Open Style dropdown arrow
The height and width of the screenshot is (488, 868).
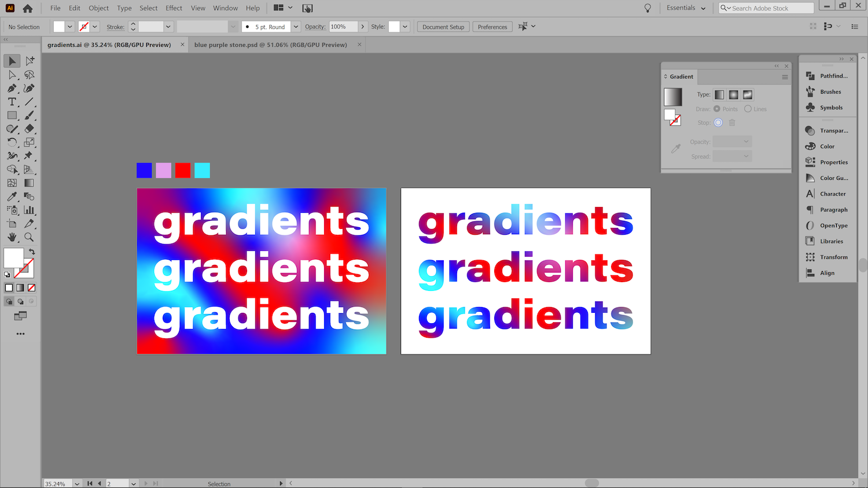point(405,27)
